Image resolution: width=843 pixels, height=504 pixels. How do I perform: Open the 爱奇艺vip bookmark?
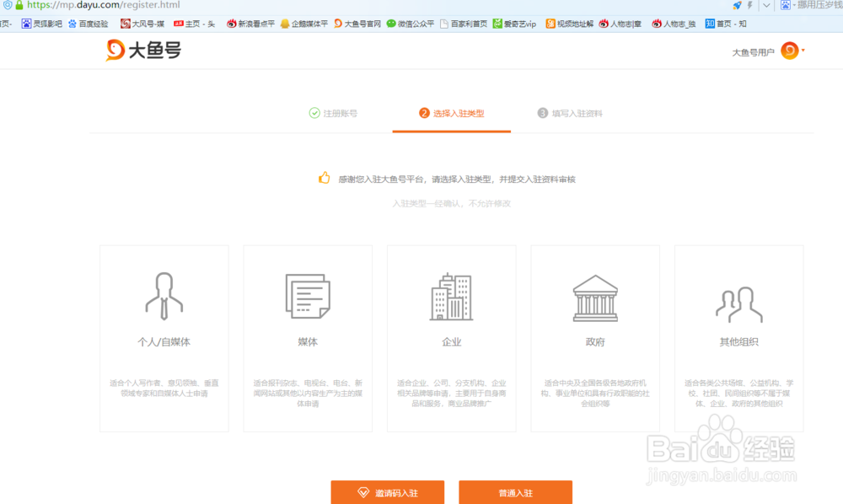coord(514,24)
